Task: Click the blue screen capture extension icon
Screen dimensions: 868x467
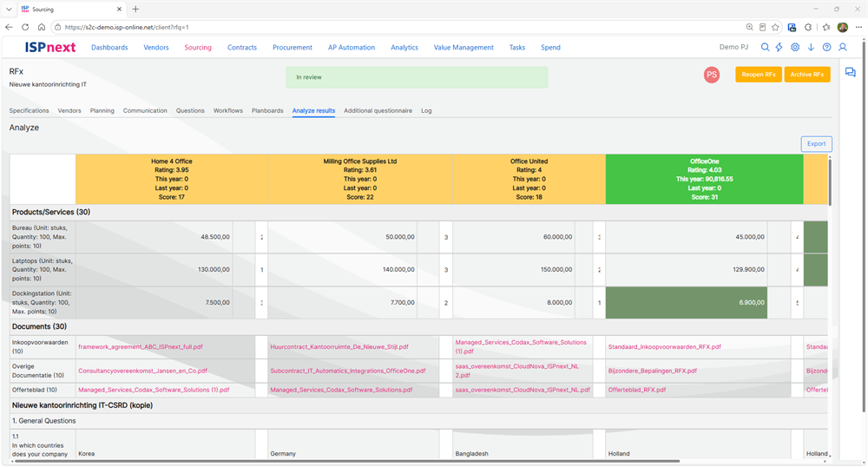Action: (792, 27)
